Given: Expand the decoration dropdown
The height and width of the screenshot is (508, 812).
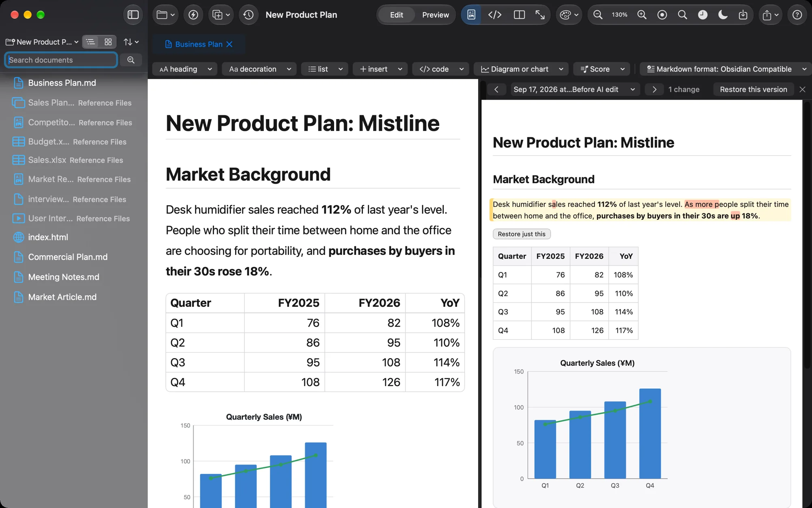Looking at the screenshot, I should tap(259, 69).
